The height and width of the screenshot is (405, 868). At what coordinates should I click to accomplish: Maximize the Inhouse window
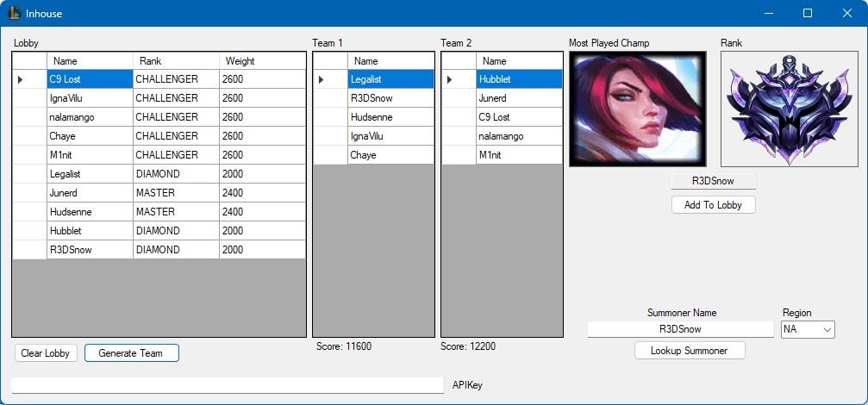[x=808, y=13]
